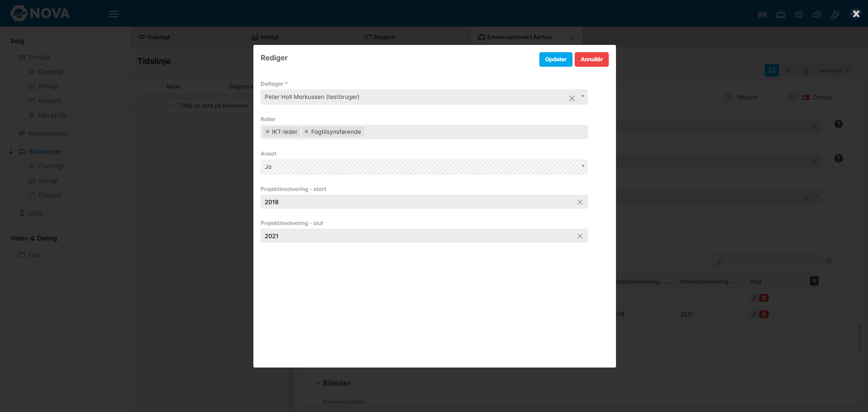Image resolution: width=868 pixels, height=412 pixels.
Task: Collapse the Profiler sidebar section chevron
Action: point(112,57)
